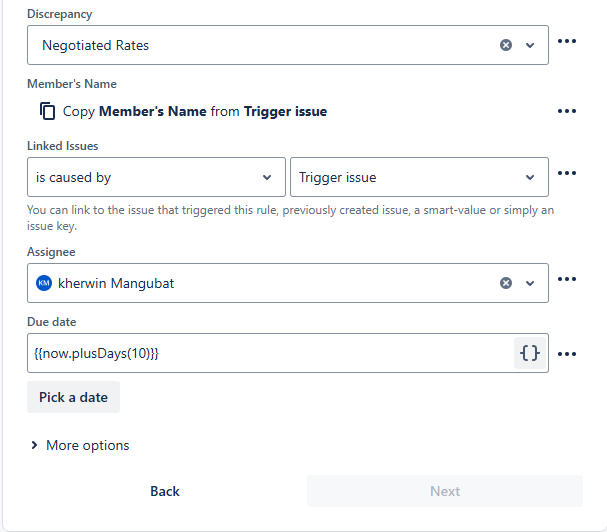Expand the Assignee dropdown chevron
The width and height of the screenshot is (607, 532).
[x=530, y=283]
